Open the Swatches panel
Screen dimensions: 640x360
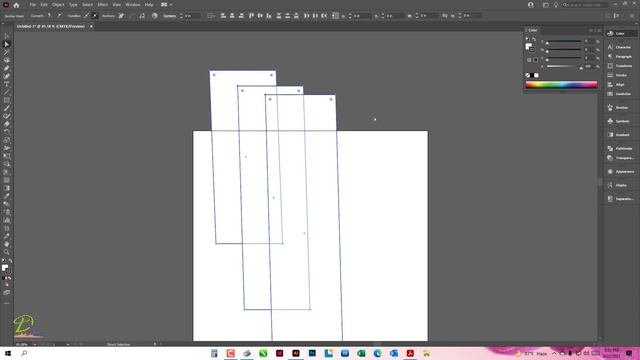point(620,94)
